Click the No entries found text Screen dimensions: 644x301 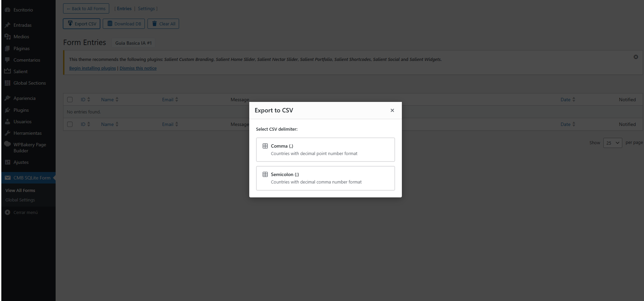click(84, 112)
